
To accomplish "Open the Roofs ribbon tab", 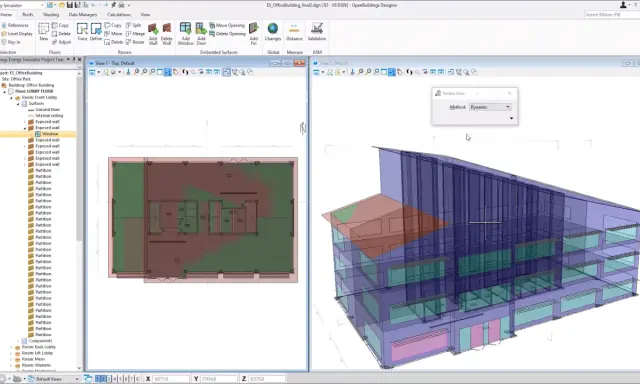I will tap(28, 15).
